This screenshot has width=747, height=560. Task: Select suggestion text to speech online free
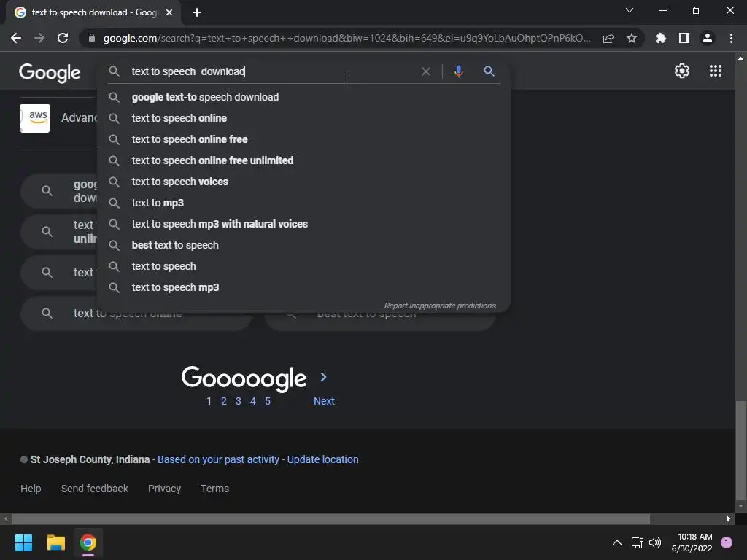click(x=303, y=139)
